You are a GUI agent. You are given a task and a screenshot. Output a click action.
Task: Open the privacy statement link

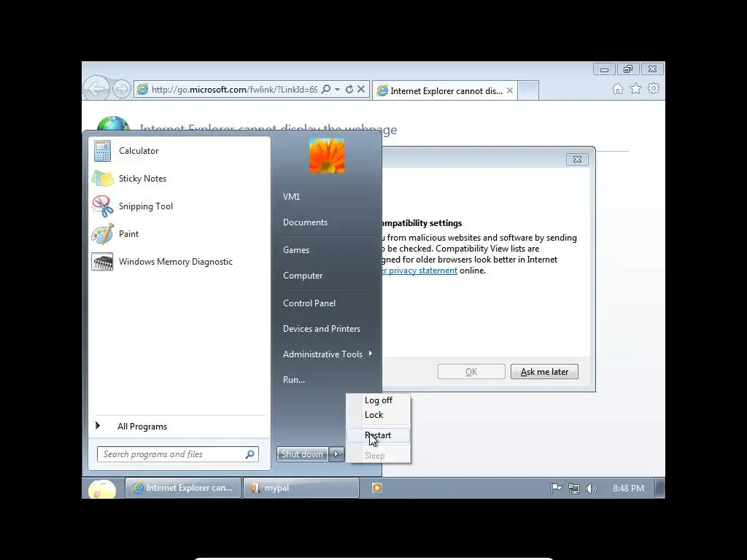(419, 271)
